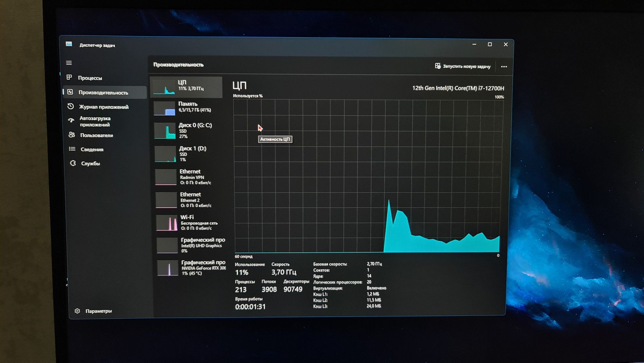Image resolution: width=644 pixels, height=363 pixels.
Task: Click the 90749 handles value
Action: (293, 289)
